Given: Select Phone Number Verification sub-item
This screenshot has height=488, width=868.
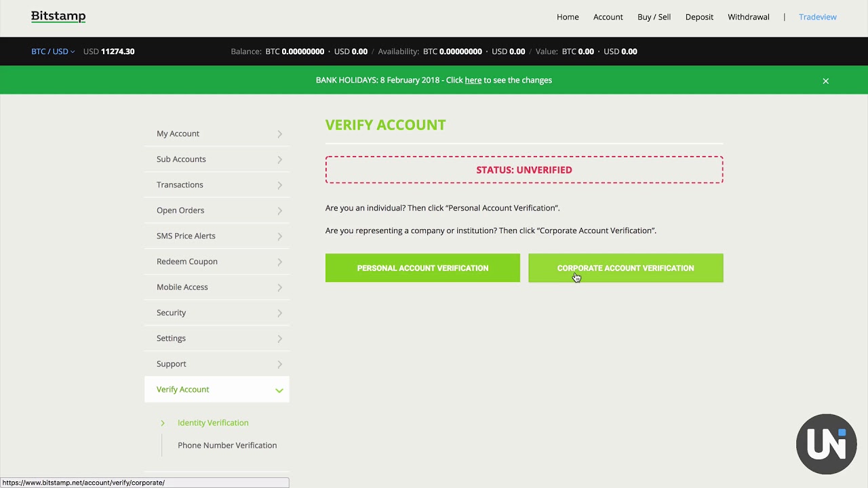Looking at the screenshot, I should tap(227, 445).
